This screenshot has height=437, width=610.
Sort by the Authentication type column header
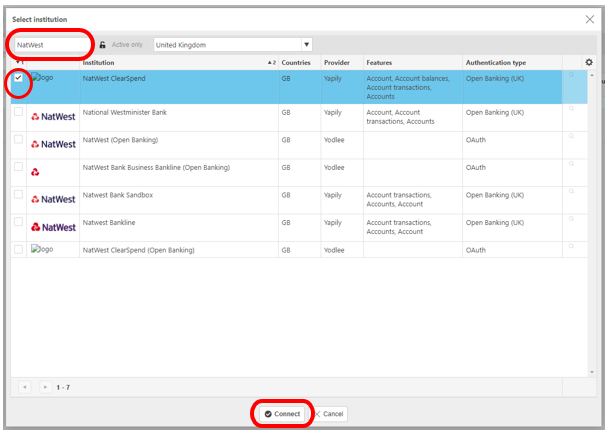click(x=496, y=62)
